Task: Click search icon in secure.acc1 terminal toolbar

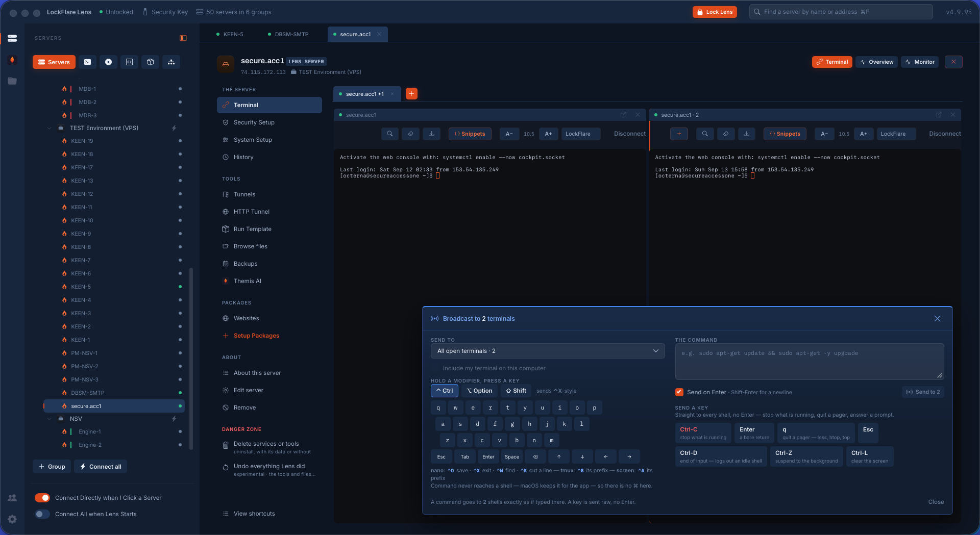Action: (x=390, y=134)
